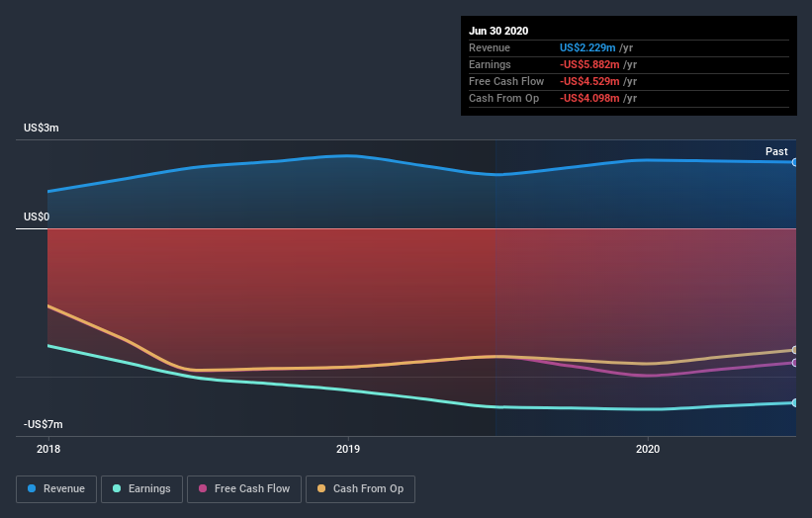Click the -US$7m y-axis label
Viewport: 812px width, 518px height.
(x=43, y=424)
